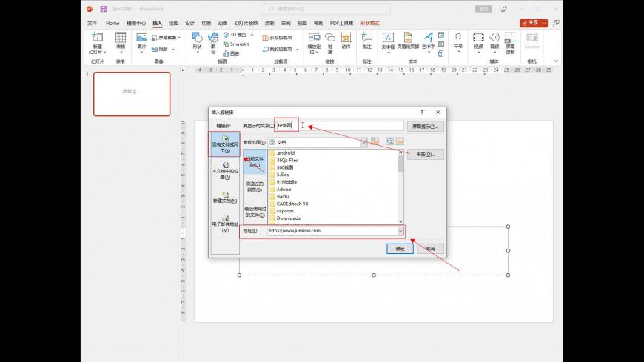
Task: Select 电子邮件地址 link type icon
Action: click(225, 216)
